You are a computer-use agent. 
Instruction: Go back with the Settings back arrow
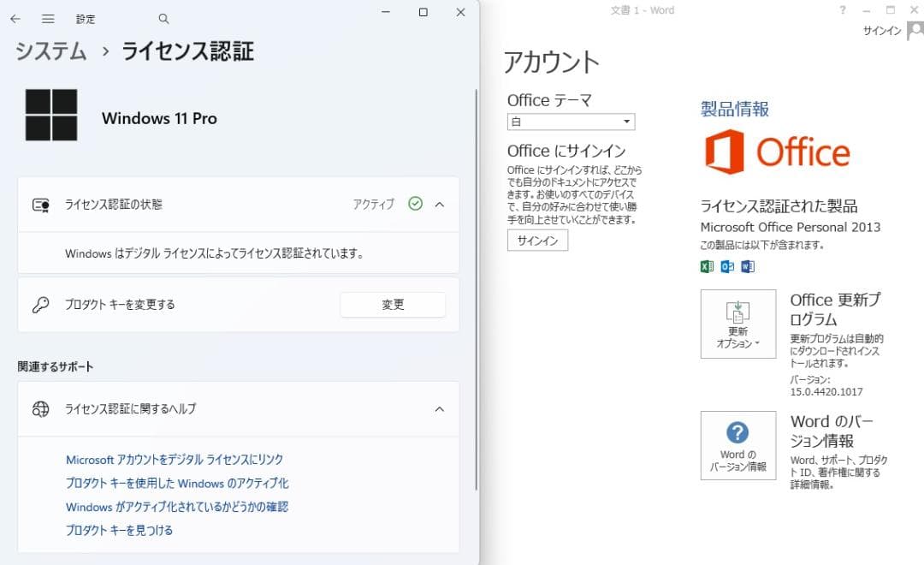pos(15,19)
